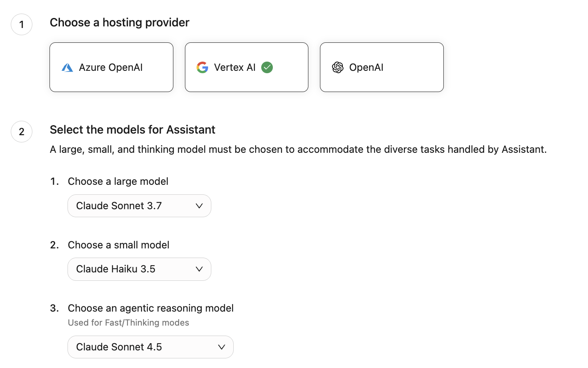Click the Used for Fast/Thinking modes label
Image resolution: width=588 pixels, height=368 pixels.
[x=128, y=322]
